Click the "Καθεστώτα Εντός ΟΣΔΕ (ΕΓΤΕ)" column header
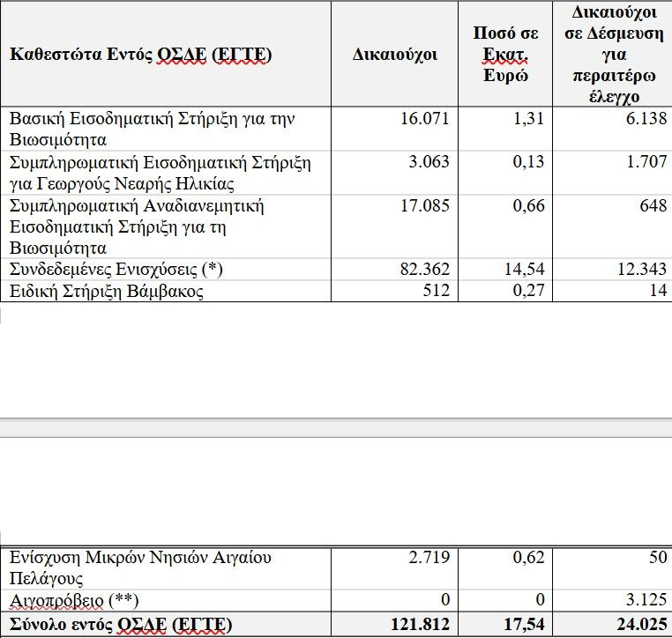 [x=141, y=55]
